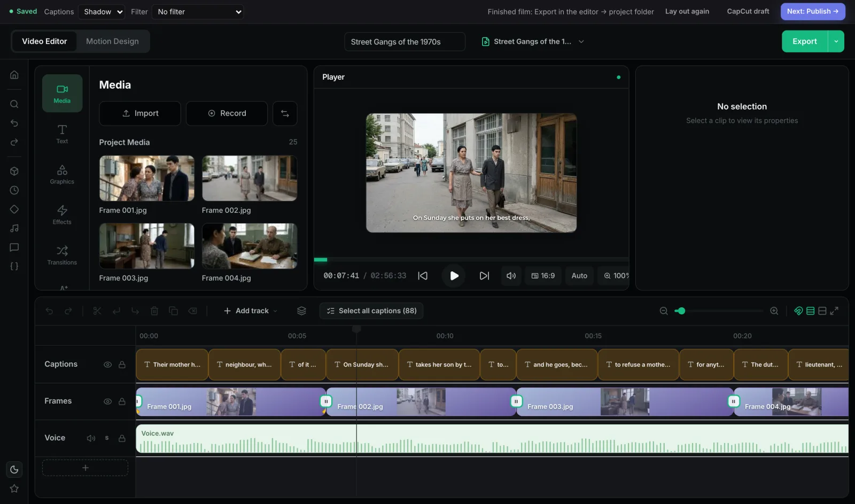855x504 pixels.
Task: Select the Video Editor tab
Action: coord(44,41)
